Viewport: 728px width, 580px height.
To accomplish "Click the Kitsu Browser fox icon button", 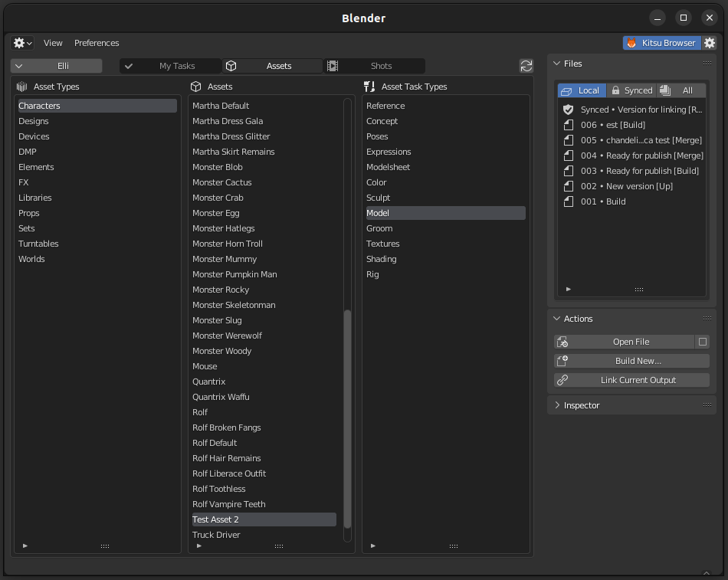I will [x=661, y=43].
